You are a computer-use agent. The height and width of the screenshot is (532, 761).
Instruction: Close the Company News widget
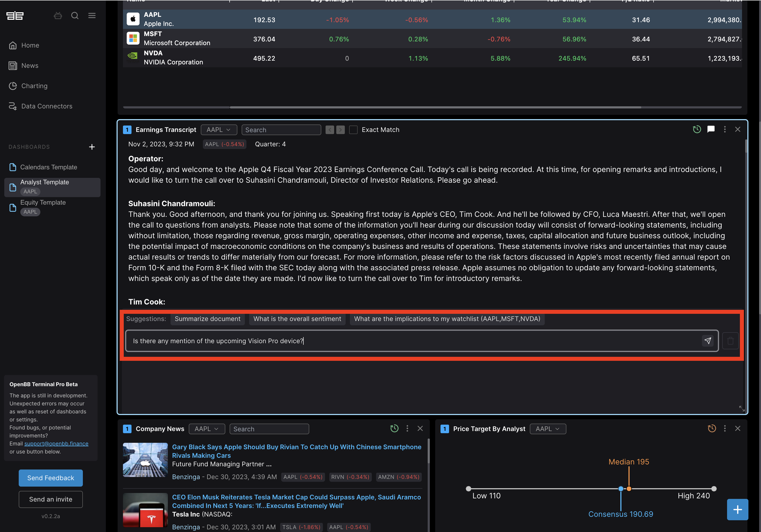pyautogui.click(x=420, y=428)
